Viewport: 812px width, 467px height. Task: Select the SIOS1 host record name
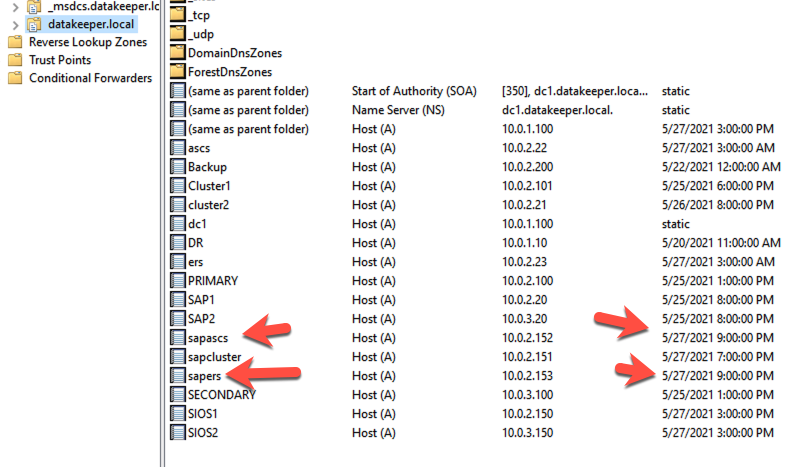202,414
